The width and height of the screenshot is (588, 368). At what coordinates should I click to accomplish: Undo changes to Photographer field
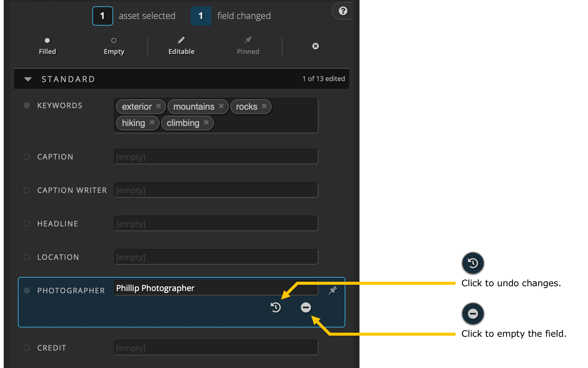coord(276,307)
